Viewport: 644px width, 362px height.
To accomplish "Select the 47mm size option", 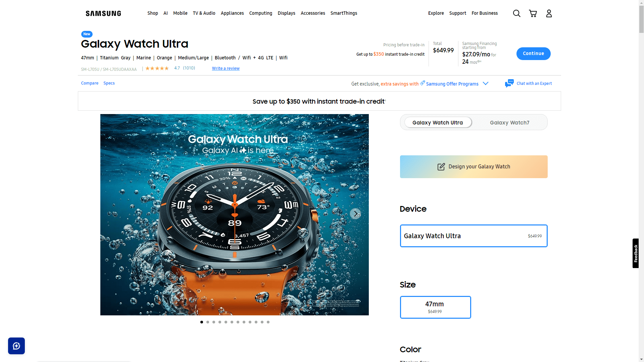I will pyautogui.click(x=435, y=307).
